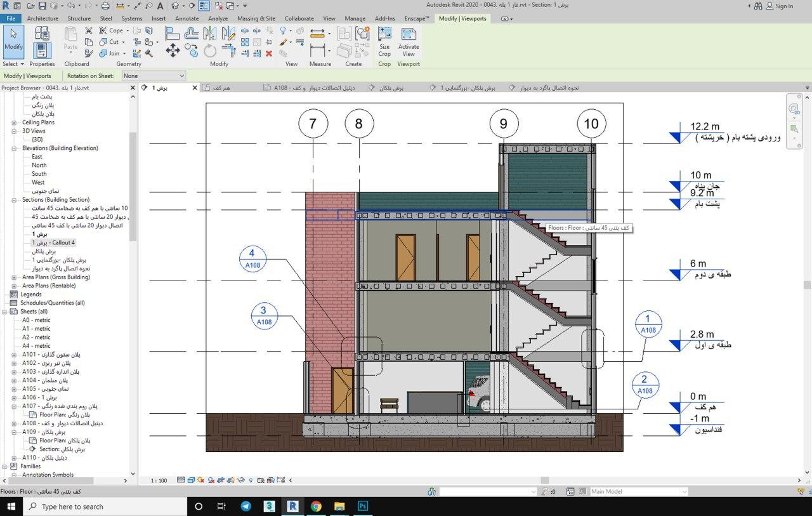Switch to Architecture ribbon tab
Viewport: 812px width, 516px height.
[x=43, y=18]
